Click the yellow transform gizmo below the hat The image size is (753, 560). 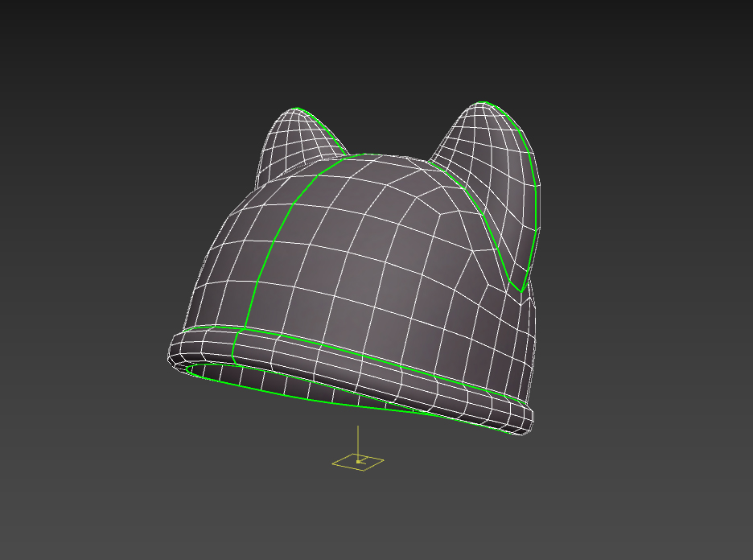pyautogui.click(x=356, y=460)
